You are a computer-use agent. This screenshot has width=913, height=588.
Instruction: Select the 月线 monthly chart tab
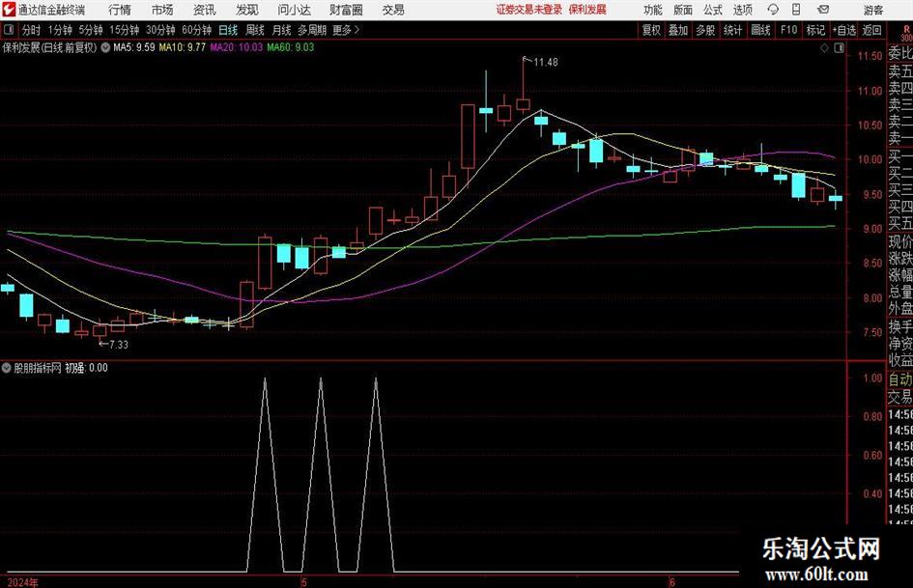click(x=282, y=30)
